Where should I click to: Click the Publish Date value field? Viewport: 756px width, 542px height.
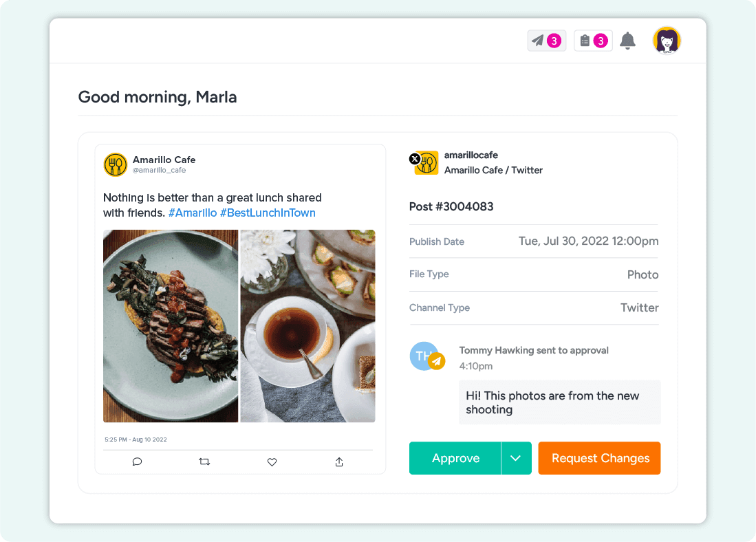tap(588, 241)
